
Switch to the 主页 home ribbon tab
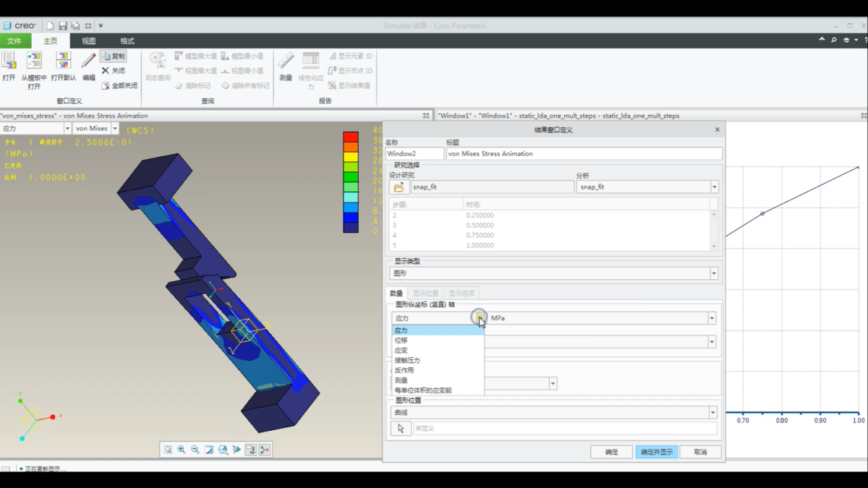pyautogui.click(x=51, y=41)
